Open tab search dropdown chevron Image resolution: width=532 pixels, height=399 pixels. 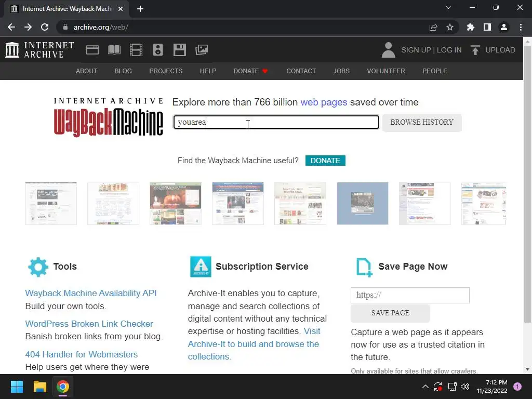(x=448, y=7)
